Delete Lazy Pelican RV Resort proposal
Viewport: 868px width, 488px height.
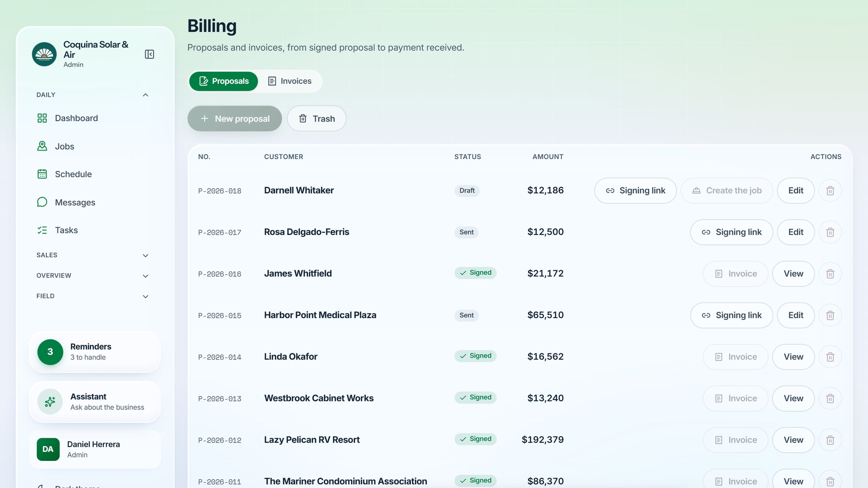tap(830, 440)
